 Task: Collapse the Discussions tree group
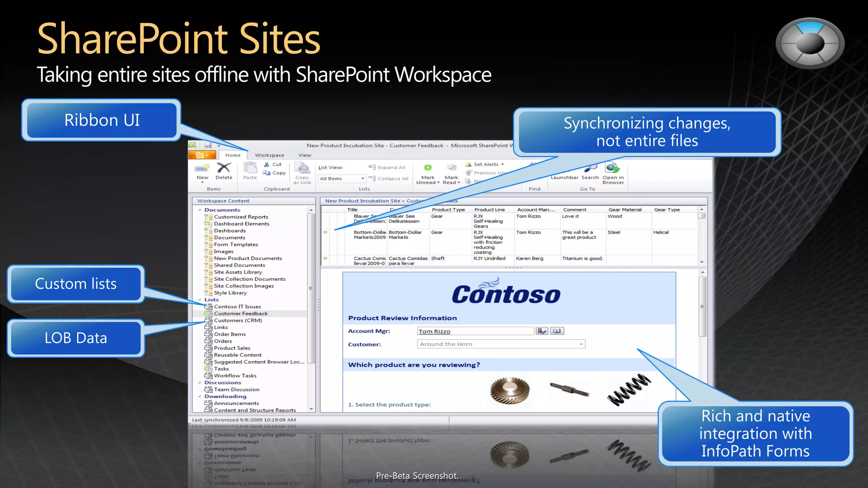pyautogui.click(x=200, y=383)
